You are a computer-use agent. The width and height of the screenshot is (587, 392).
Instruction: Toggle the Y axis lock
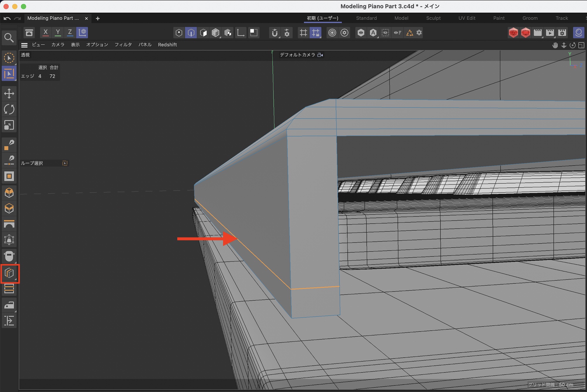(58, 33)
